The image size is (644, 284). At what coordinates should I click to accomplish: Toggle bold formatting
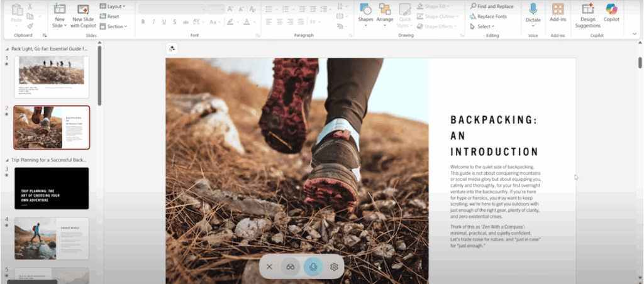coord(143,21)
